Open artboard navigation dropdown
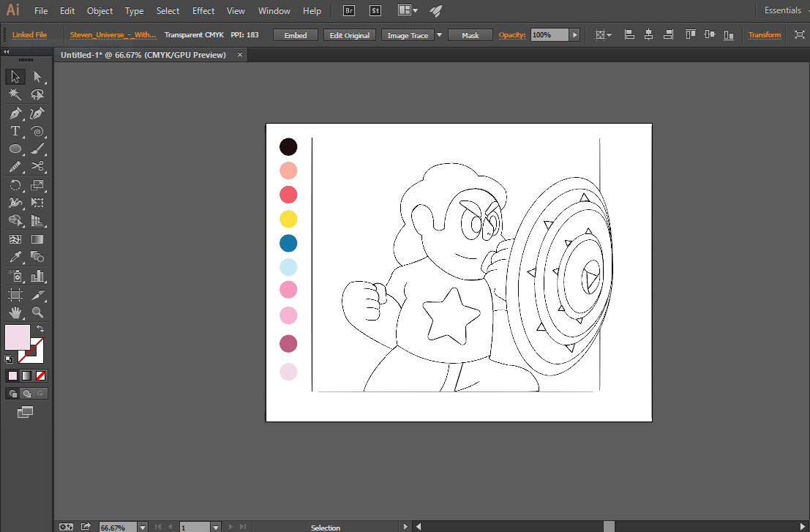This screenshot has width=810, height=532. [216, 528]
